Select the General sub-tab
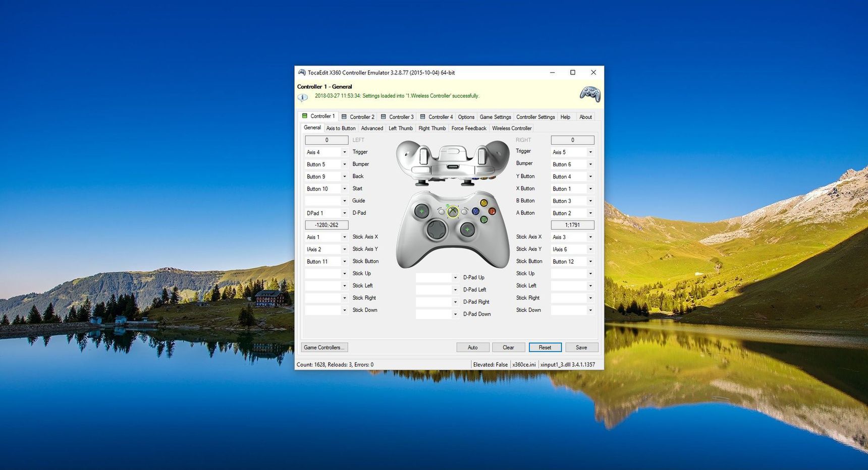868x470 pixels. [x=312, y=128]
